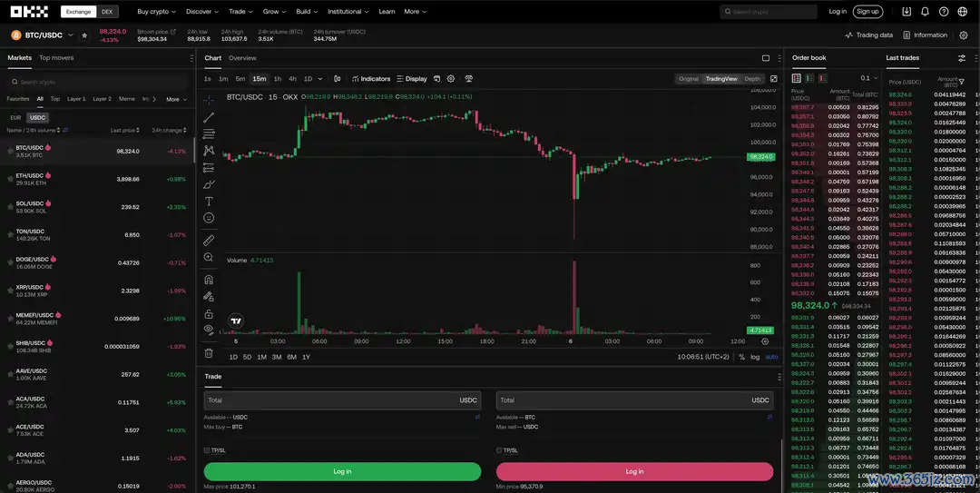980x493 pixels.
Task: Favorite SOL/USDC with its star
Action: tap(10, 207)
